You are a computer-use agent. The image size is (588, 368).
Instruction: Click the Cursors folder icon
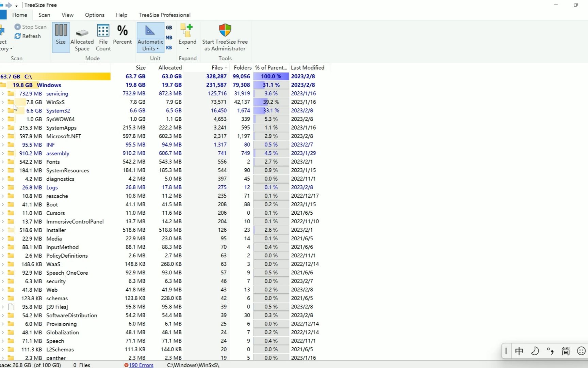click(x=11, y=213)
